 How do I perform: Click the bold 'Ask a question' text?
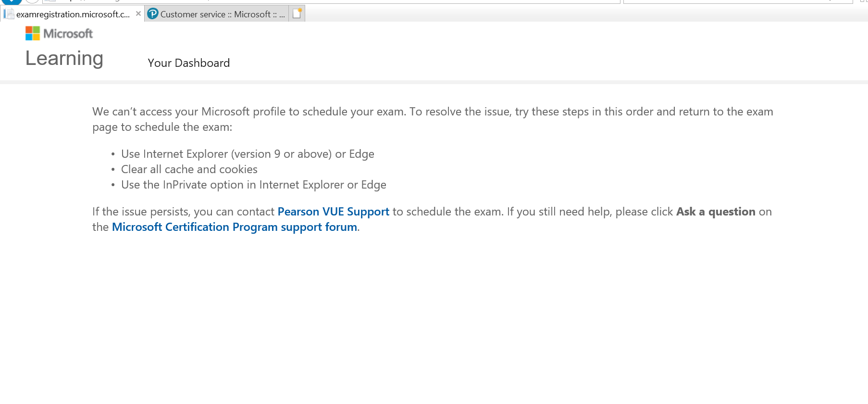[x=716, y=212]
